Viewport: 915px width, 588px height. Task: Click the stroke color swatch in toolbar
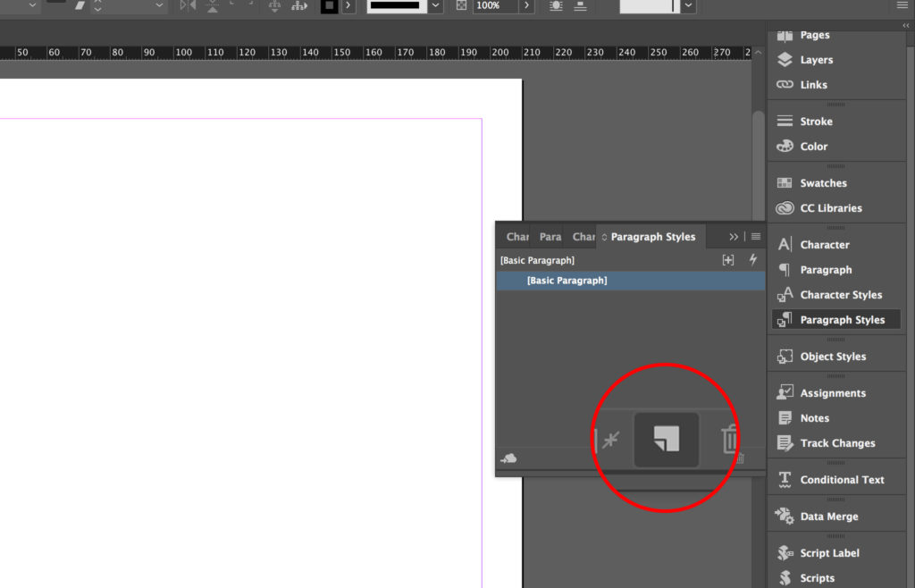coord(331,6)
